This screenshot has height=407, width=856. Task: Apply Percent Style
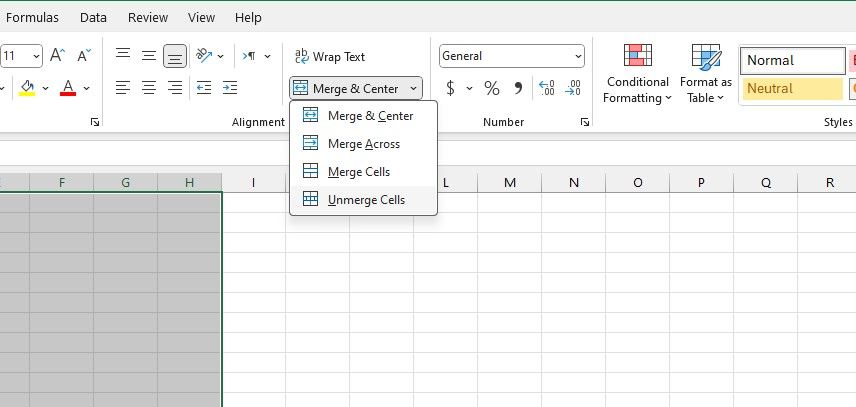coord(492,88)
